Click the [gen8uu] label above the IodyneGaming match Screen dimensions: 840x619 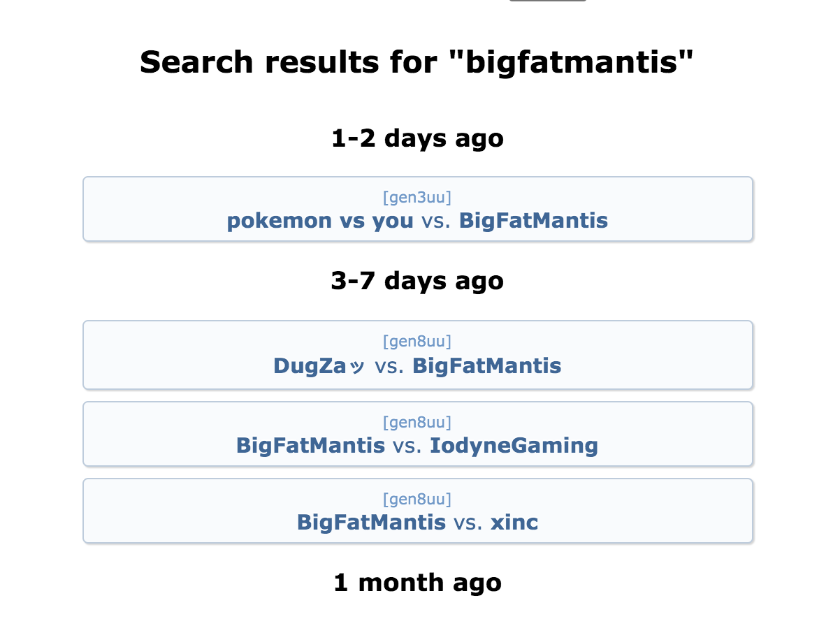click(x=417, y=423)
